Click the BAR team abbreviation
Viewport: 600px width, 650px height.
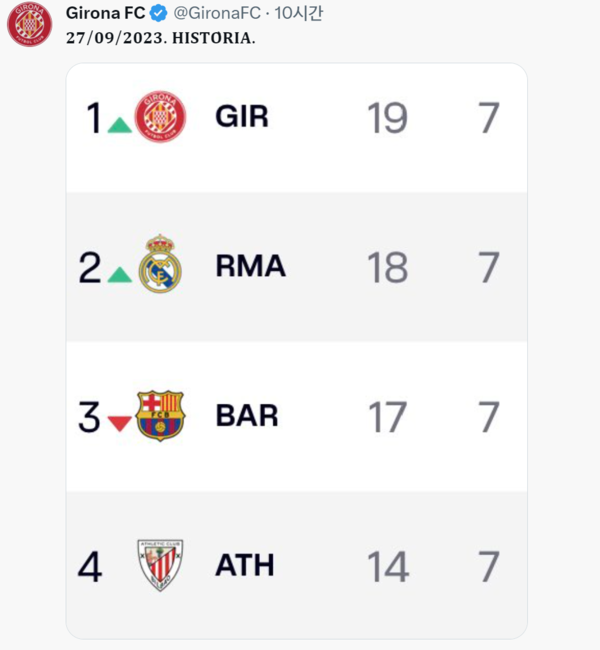click(x=247, y=416)
